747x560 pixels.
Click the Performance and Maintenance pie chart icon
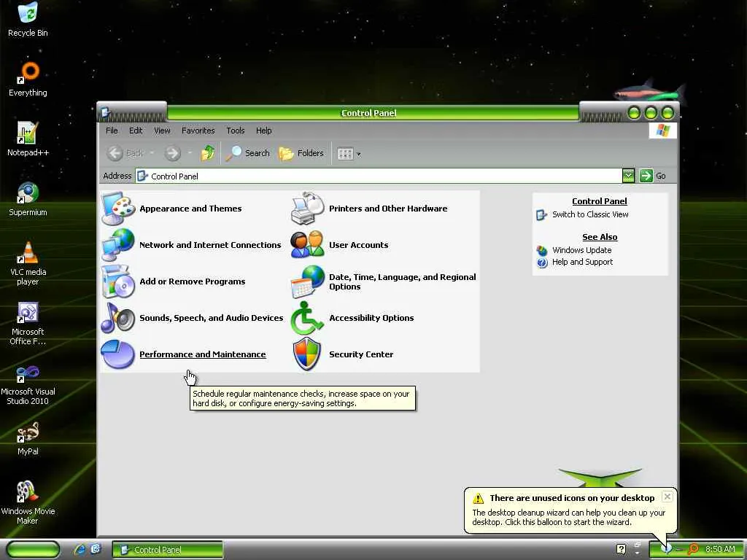pos(117,354)
